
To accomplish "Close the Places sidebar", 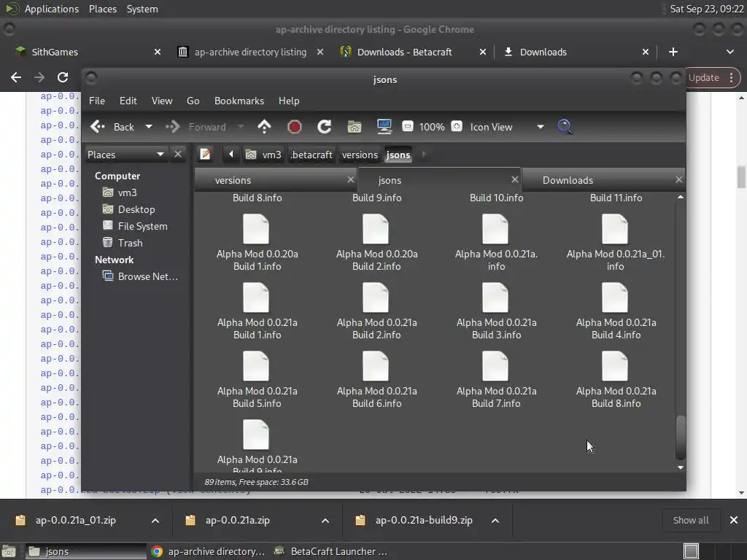I will (178, 155).
